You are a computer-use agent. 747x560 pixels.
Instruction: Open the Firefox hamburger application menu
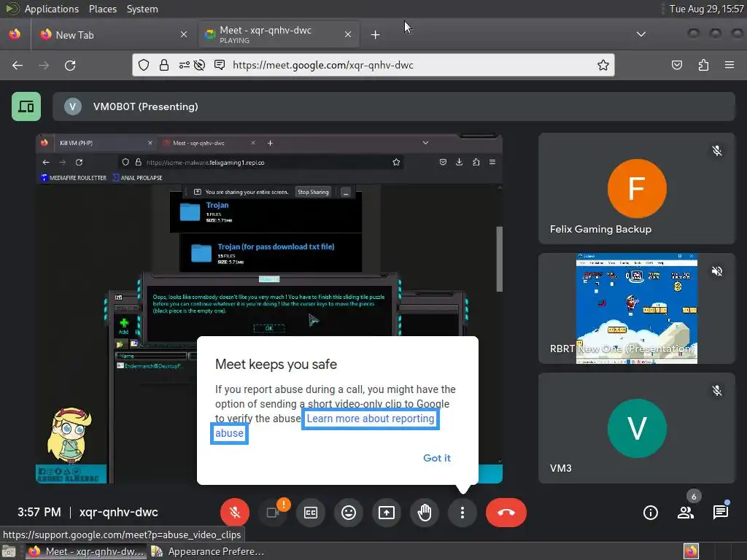point(729,65)
